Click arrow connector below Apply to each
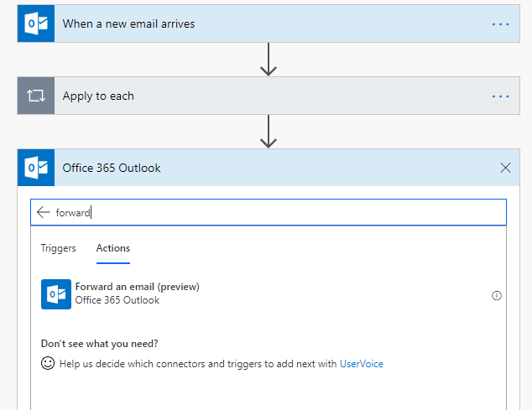Screen dimensions: 532x410 pyautogui.click(x=269, y=132)
